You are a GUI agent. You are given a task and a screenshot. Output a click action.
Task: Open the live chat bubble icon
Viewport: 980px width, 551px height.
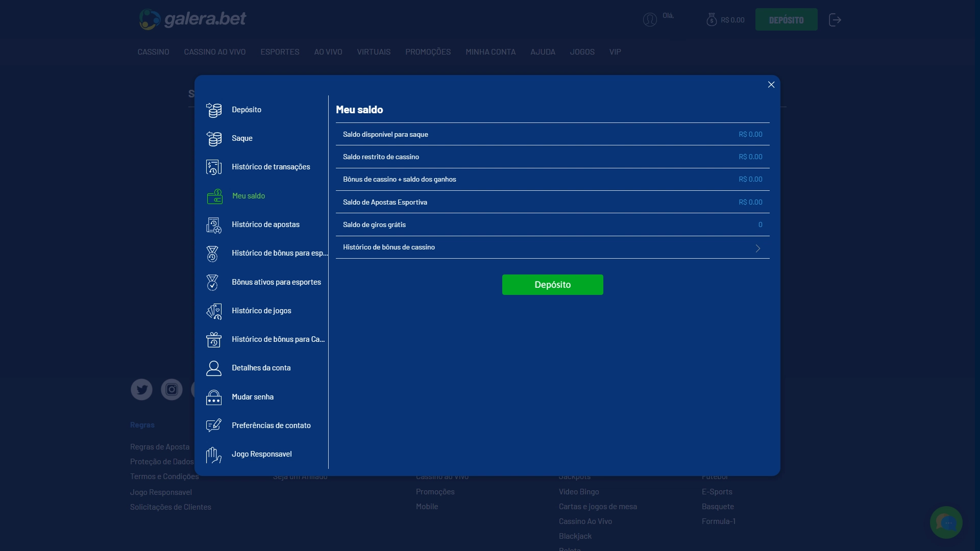(946, 522)
